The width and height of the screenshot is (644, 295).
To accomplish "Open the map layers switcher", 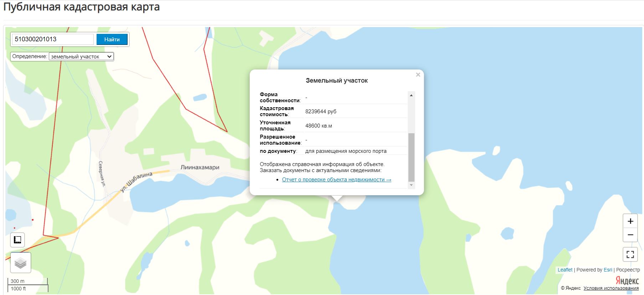I will click(x=21, y=263).
